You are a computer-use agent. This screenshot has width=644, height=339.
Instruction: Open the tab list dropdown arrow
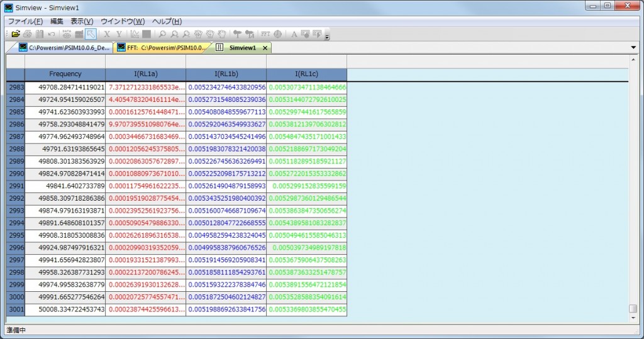pyautogui.click(x=633, y=48)
